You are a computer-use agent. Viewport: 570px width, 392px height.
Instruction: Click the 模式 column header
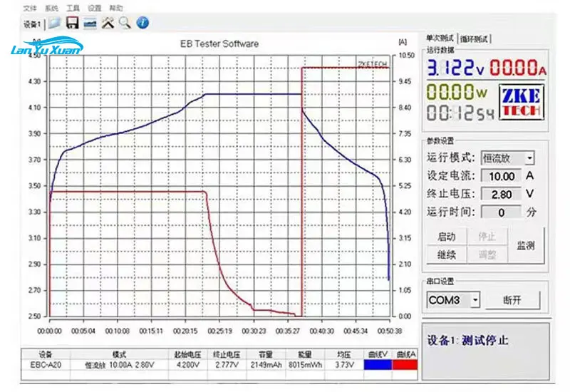119,354
